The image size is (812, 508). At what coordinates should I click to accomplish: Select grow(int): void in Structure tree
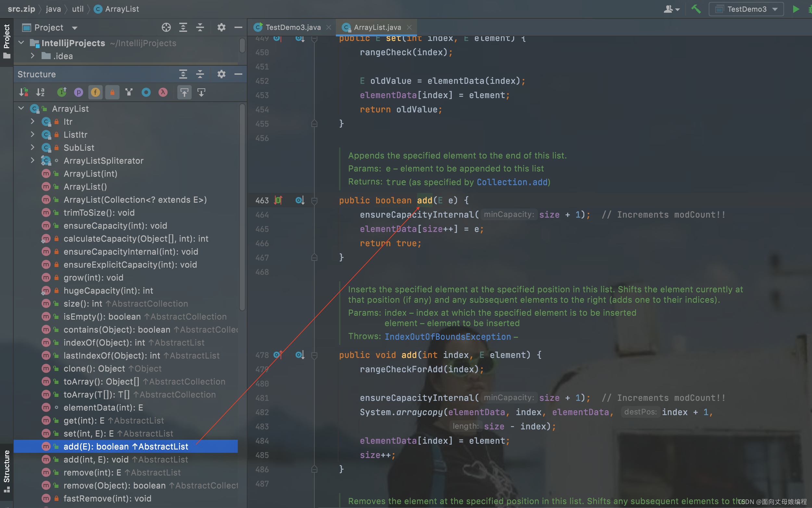point(93,277)
